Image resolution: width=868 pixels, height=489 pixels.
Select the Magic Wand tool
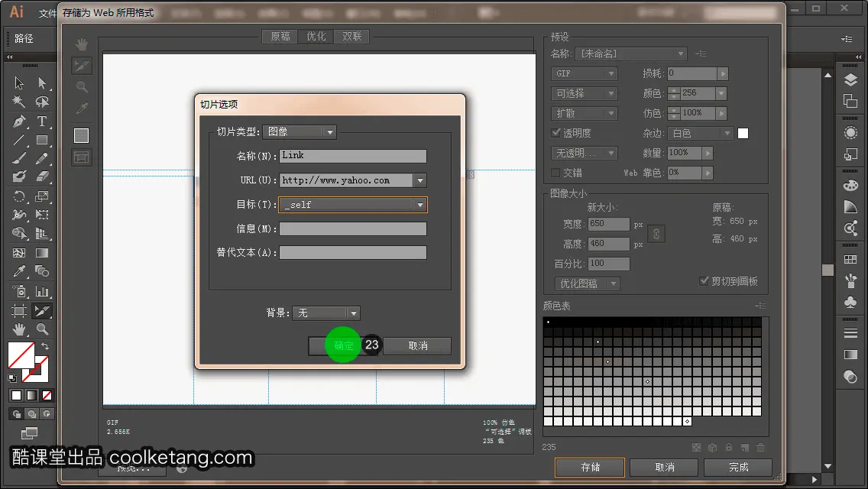[19, 102]
